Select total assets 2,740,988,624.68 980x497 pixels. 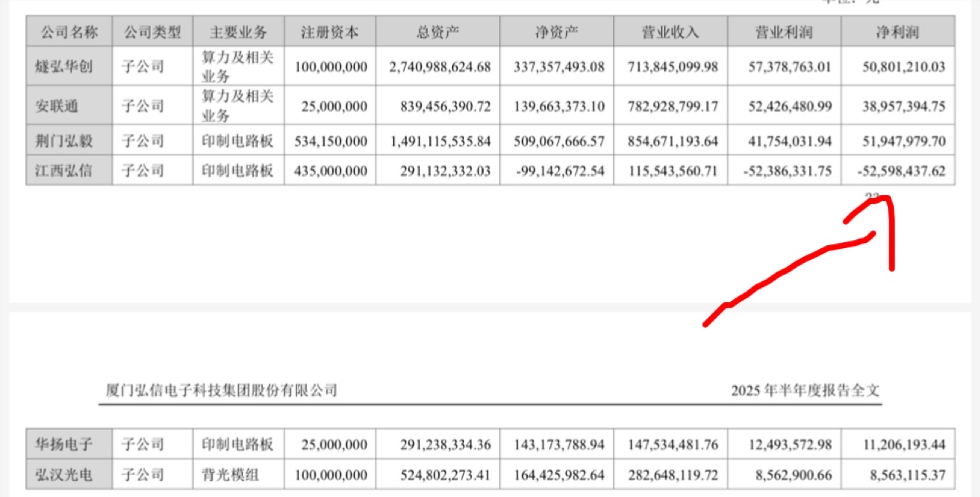440,67
